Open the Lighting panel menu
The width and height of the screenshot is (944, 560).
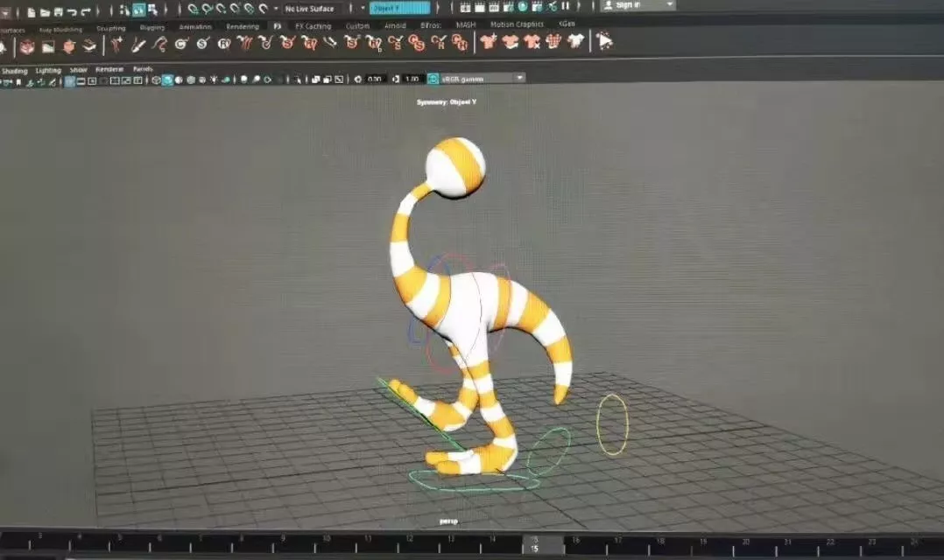coord(48,69)
